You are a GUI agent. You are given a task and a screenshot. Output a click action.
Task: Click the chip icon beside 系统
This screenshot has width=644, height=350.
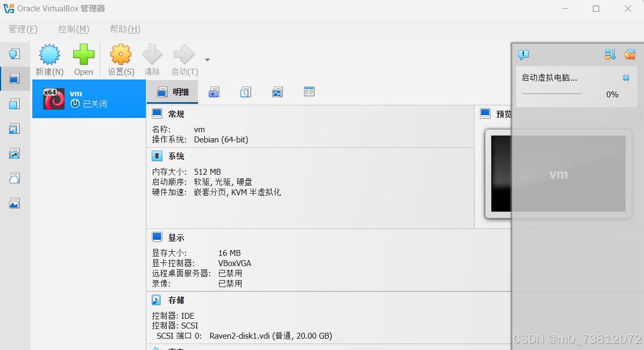tap(157, 155)
